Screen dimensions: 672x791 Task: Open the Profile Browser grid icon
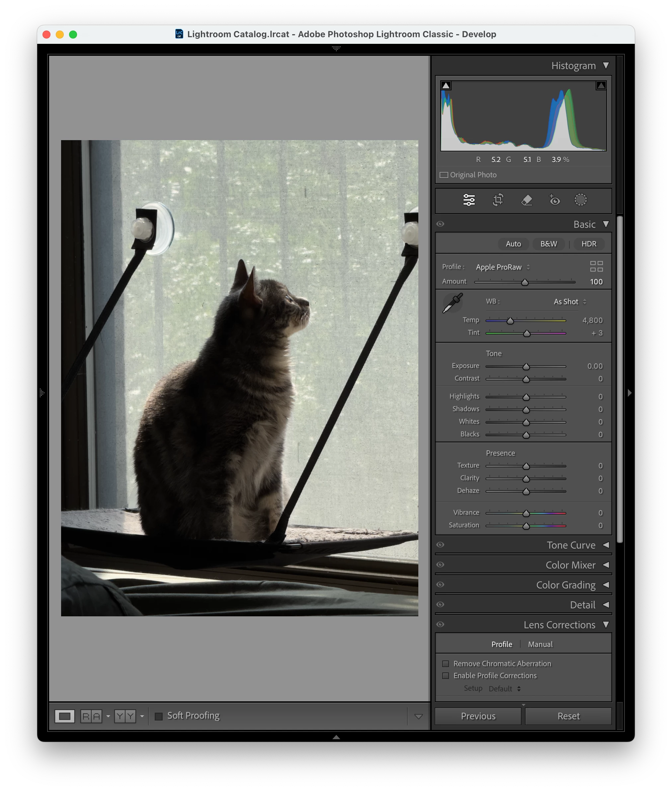(x=596, y=266)
